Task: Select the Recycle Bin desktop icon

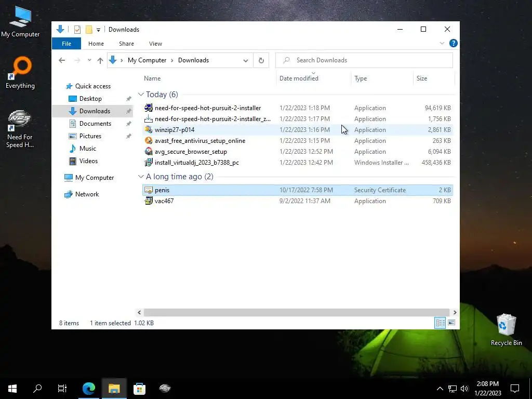Action: pyautogui.click(x=506, y=330)
